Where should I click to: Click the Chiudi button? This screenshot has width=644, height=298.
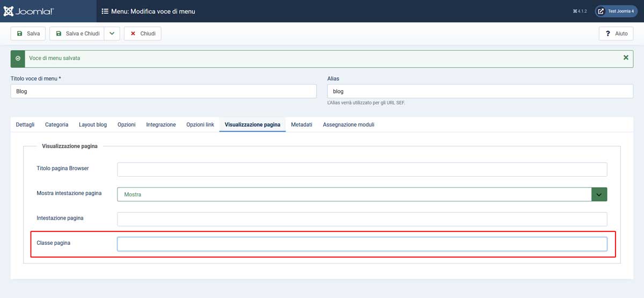tap(143, 33)
